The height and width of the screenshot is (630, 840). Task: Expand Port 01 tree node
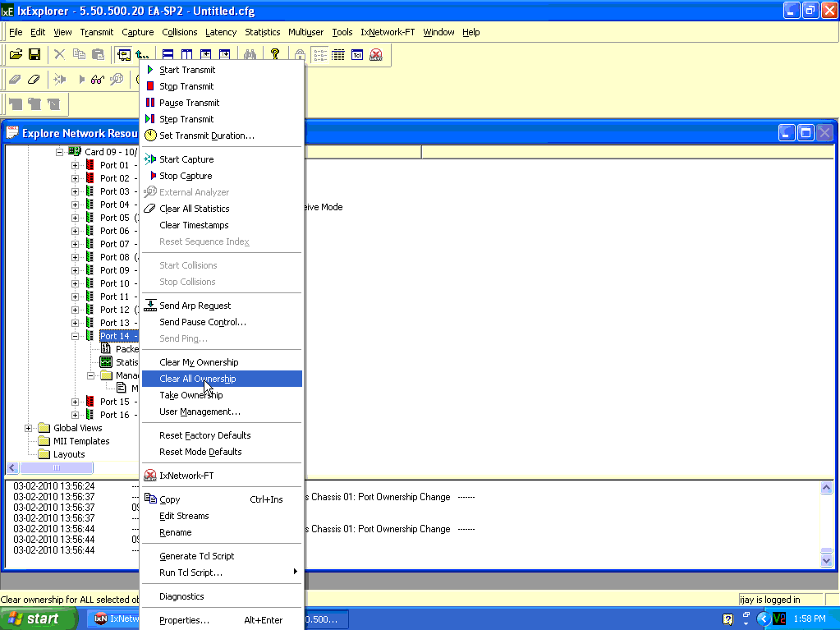(75, 165)
